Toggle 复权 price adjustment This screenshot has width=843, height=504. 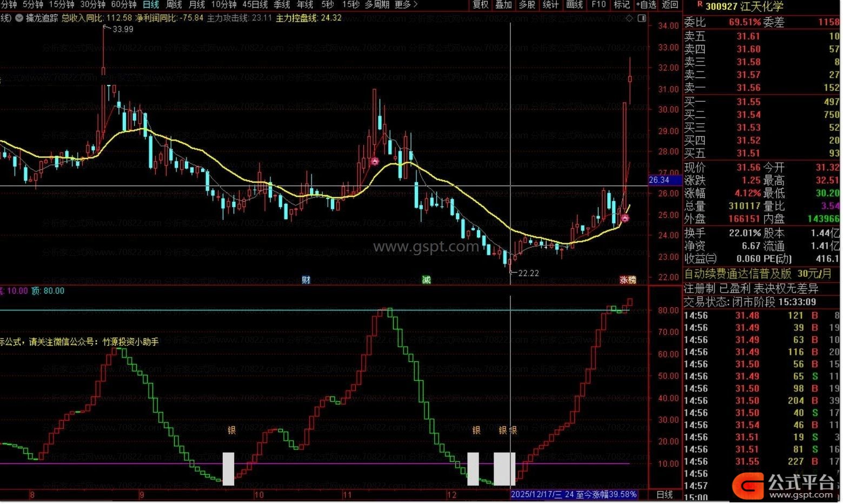(x=481, y=5)
